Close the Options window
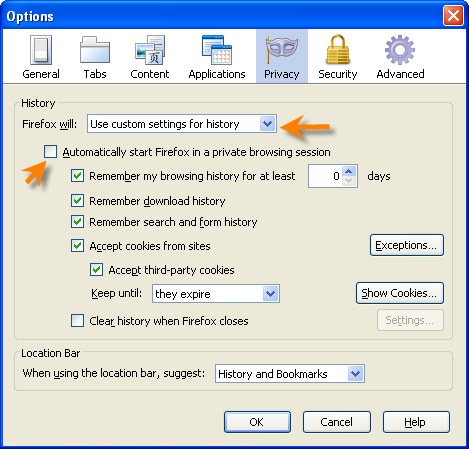The image size is (469, 449). click(453, 16)
